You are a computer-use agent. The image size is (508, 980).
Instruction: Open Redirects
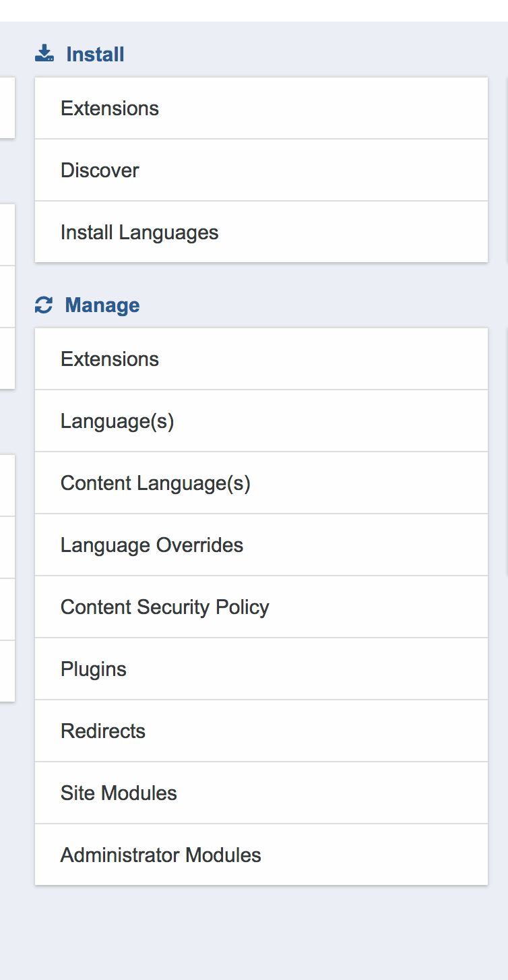pos(261,731)
